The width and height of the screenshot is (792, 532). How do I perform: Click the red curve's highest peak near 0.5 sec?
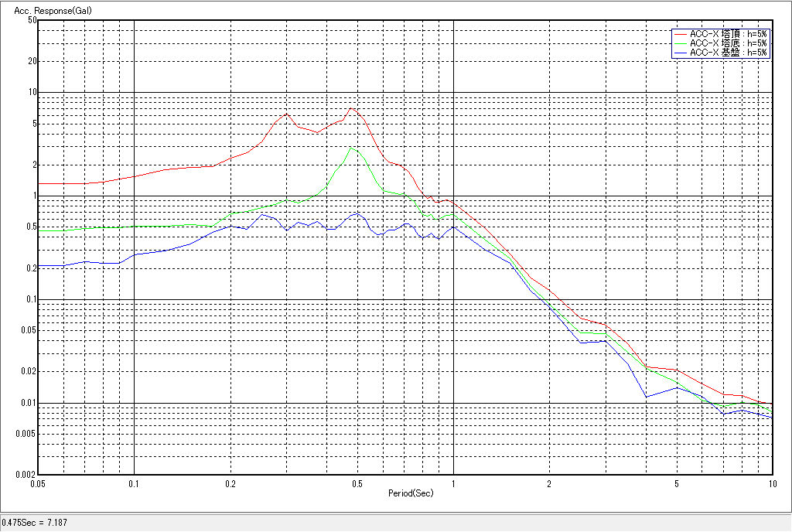tap(351, 108)
